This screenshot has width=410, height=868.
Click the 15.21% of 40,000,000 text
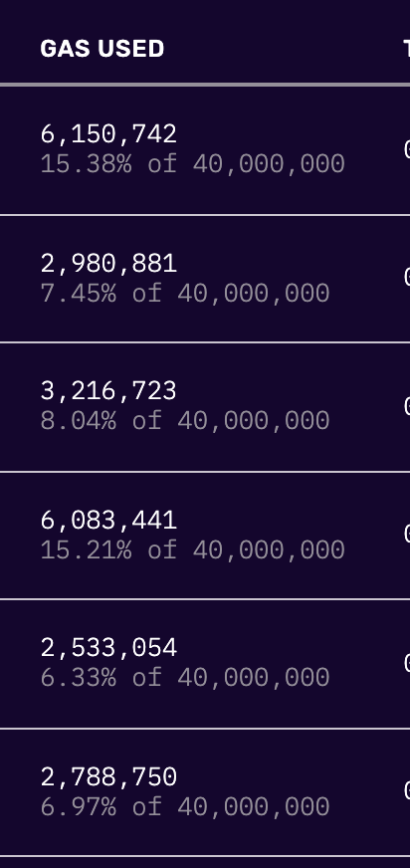[192, 550]
